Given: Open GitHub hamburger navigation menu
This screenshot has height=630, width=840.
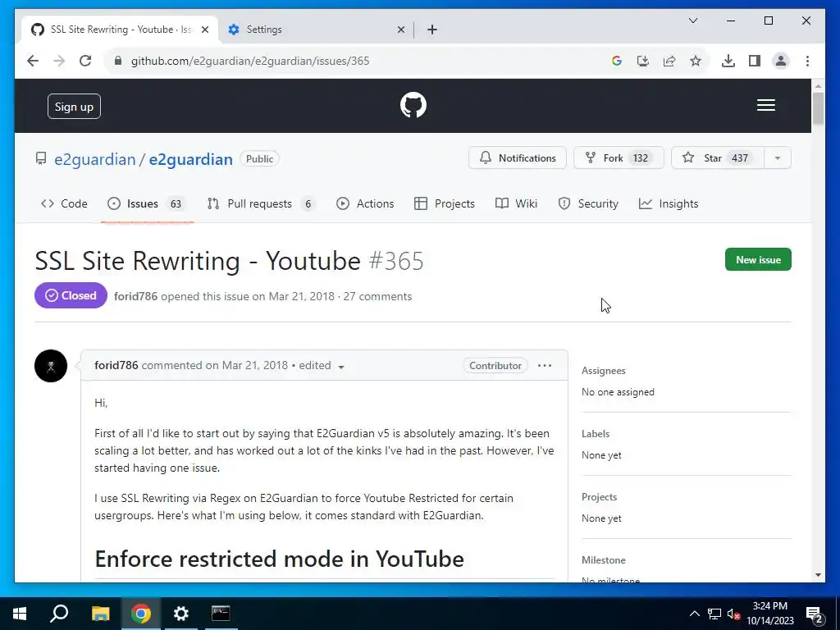Looking at the screenshot, I should click(x=765, y=105).
